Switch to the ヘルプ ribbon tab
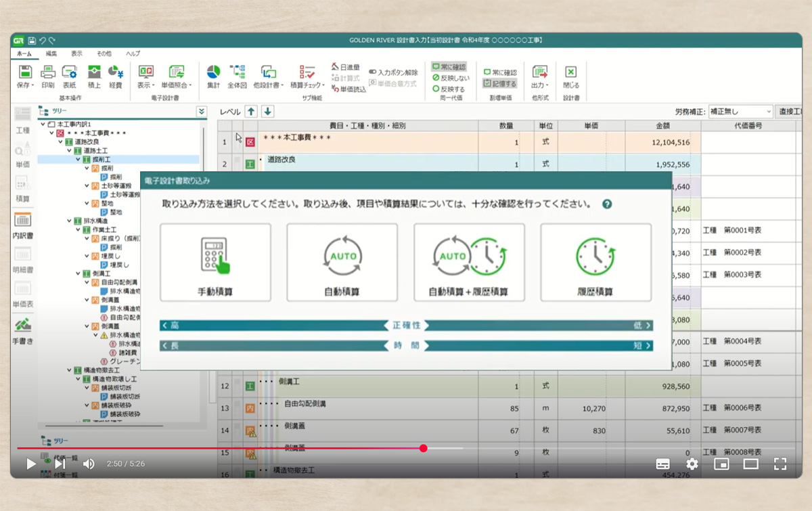The width and height of the screenshot is (812, 511). pyautogui.click(x=133, y=53)
